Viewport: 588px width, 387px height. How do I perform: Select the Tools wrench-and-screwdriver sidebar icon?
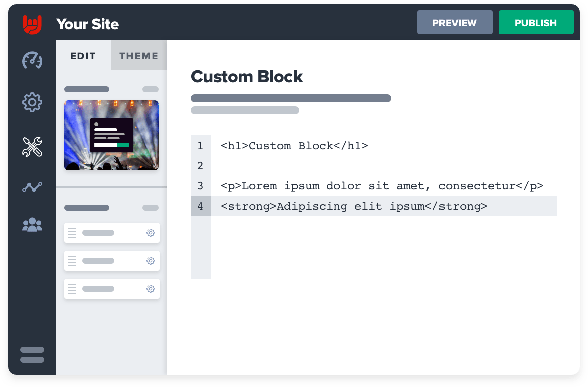pyautogui.click(x=32, y=147)
